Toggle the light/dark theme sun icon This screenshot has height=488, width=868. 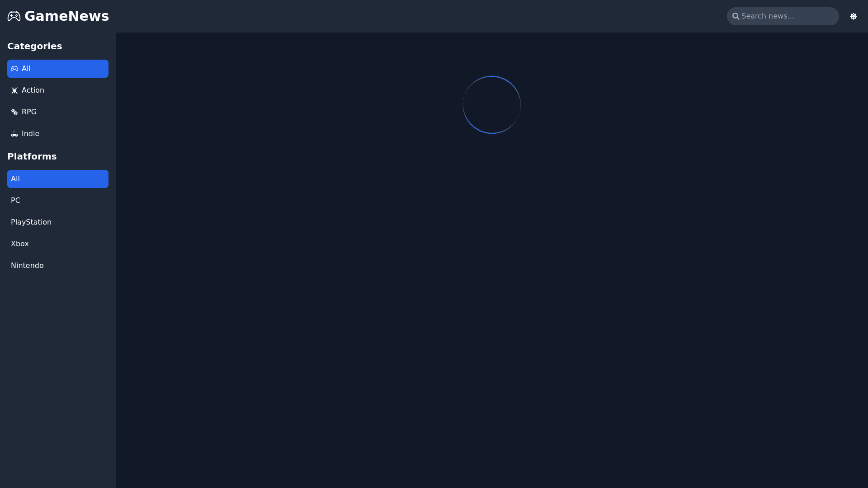click(854, 16)
